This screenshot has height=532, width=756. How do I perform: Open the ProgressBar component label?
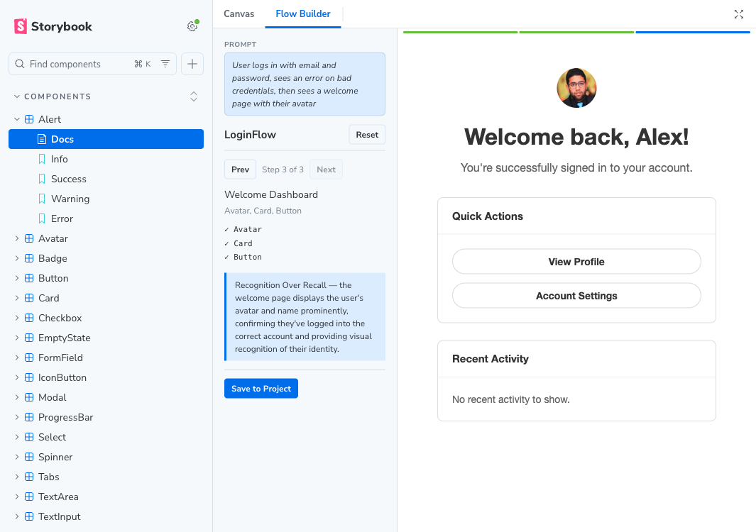coord(65,417)
